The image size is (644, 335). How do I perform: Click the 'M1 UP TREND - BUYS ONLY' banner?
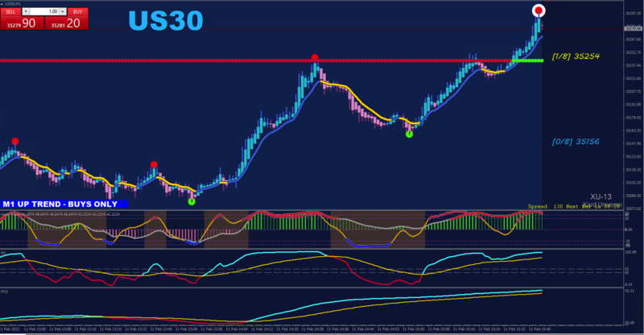(64, 205)
